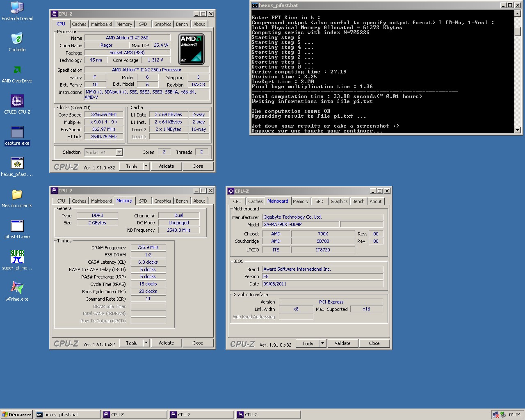Screen dimensions: 525x420
Task: Select capture.exe desktop icon
Action: [x=17, y=135]
